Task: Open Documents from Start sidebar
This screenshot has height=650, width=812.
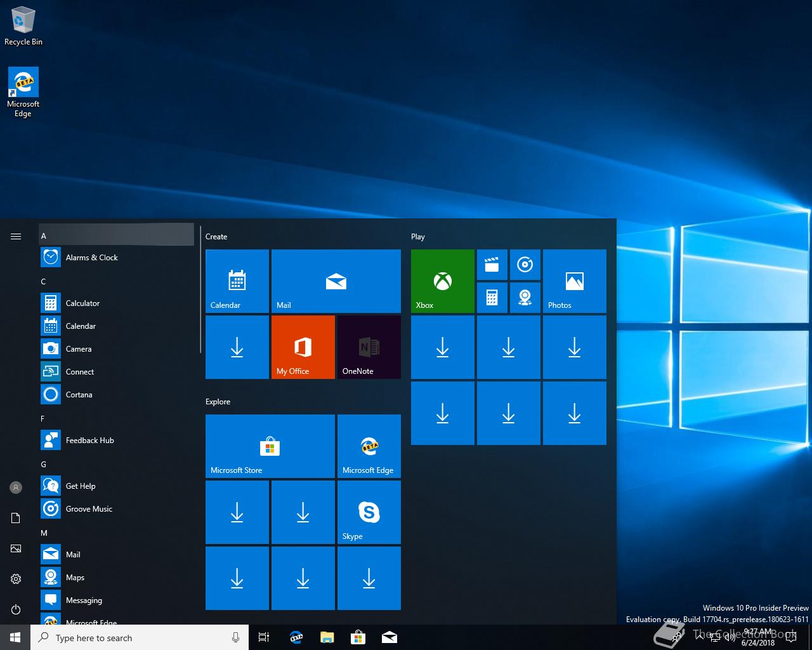Action: pyautogui.click(x=16, y=518)
